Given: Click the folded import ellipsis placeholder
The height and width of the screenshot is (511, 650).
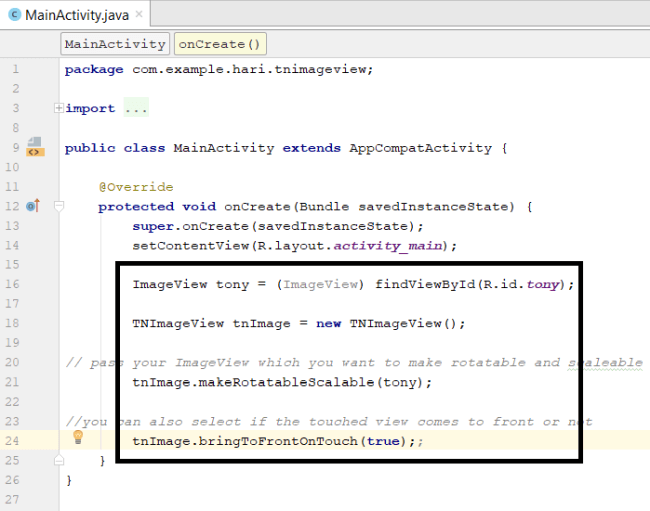Looking at the screenshot, I should (x=136, y=108).
